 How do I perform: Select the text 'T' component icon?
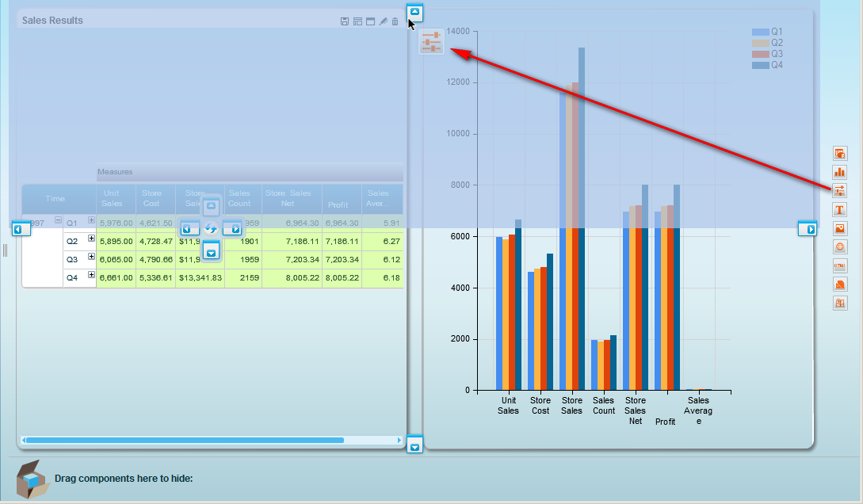(x=840, y=210)
